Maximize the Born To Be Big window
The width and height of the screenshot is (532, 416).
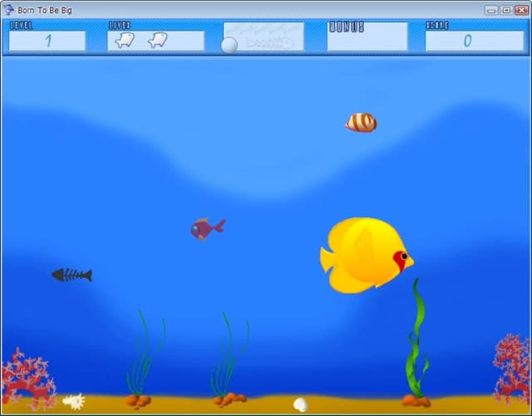pos(506,10)
